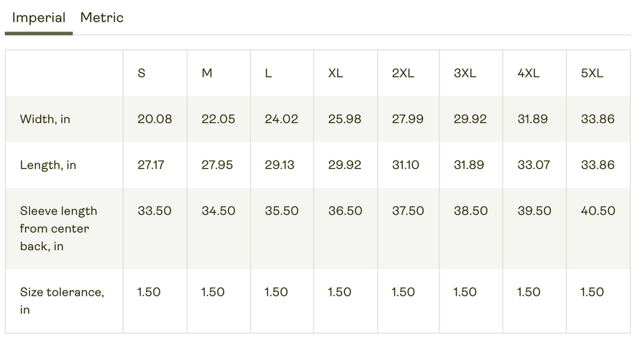Click the XL size column header
Image resolution: width=644 pixels, height=353 pixels.
pyautogui.click(x=336, y=73)
